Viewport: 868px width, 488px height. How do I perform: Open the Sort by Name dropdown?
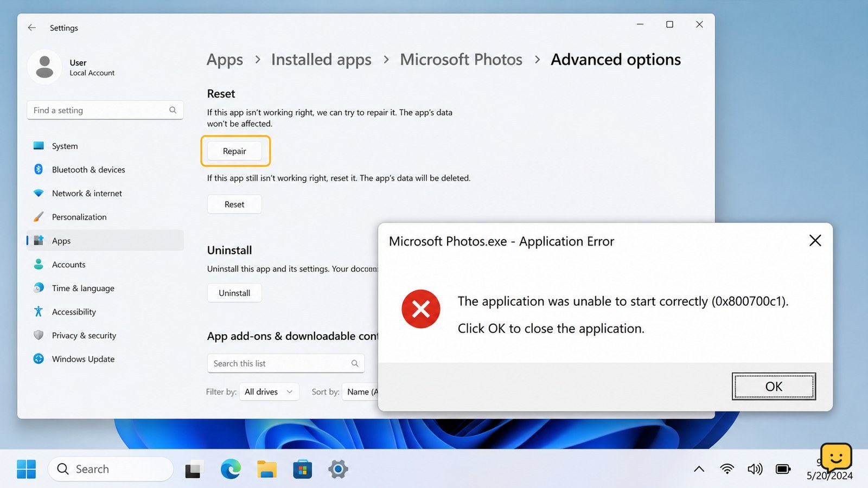[361, 391]
